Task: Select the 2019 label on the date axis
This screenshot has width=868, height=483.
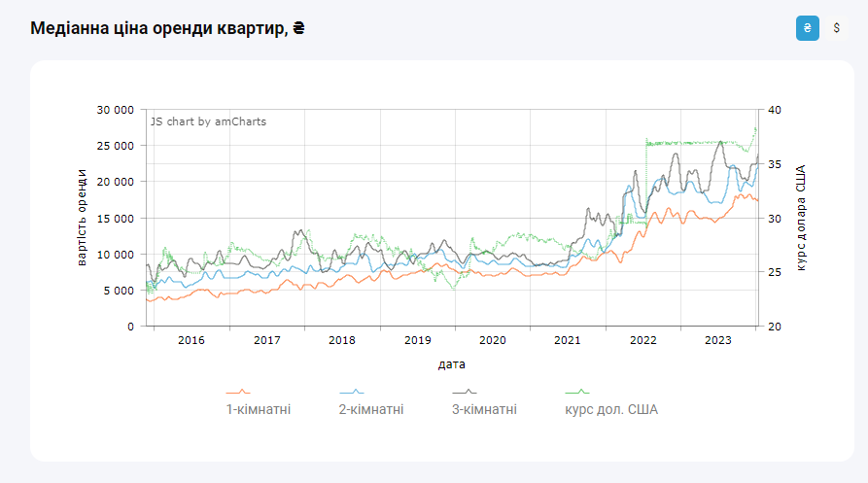Action: click(417, 340)
